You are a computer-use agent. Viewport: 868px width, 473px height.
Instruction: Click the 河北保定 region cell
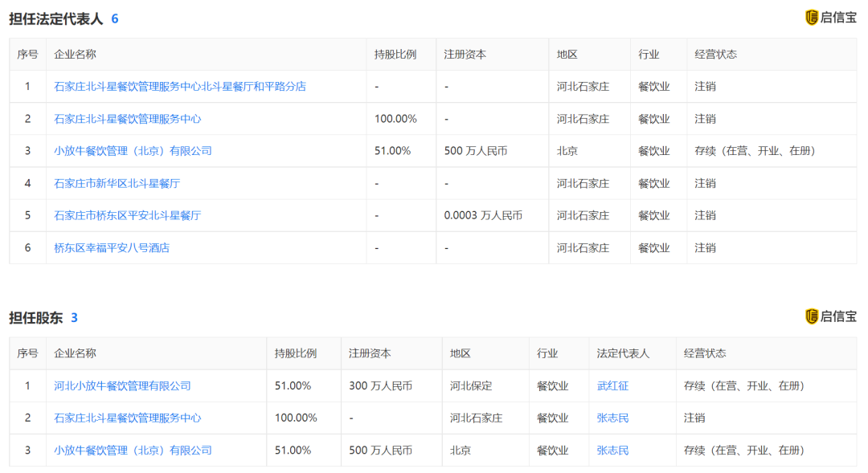coord(471,385)
